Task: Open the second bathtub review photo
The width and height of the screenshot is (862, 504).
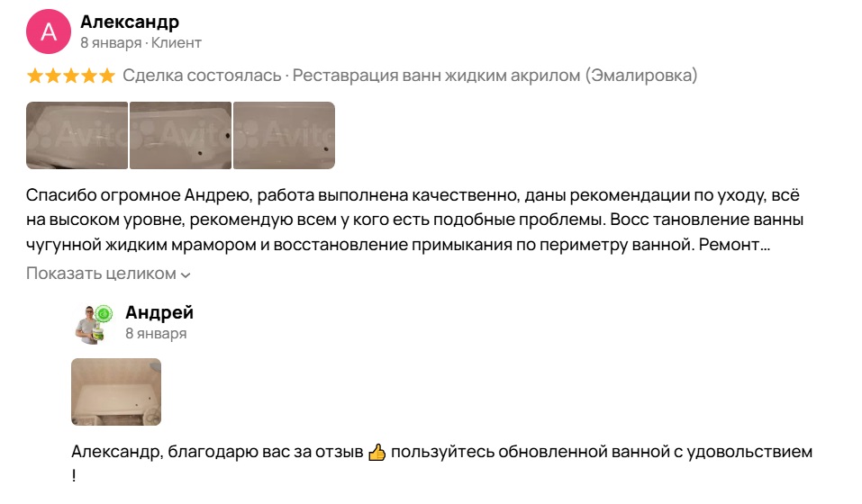Action: (x=180, y=135)
